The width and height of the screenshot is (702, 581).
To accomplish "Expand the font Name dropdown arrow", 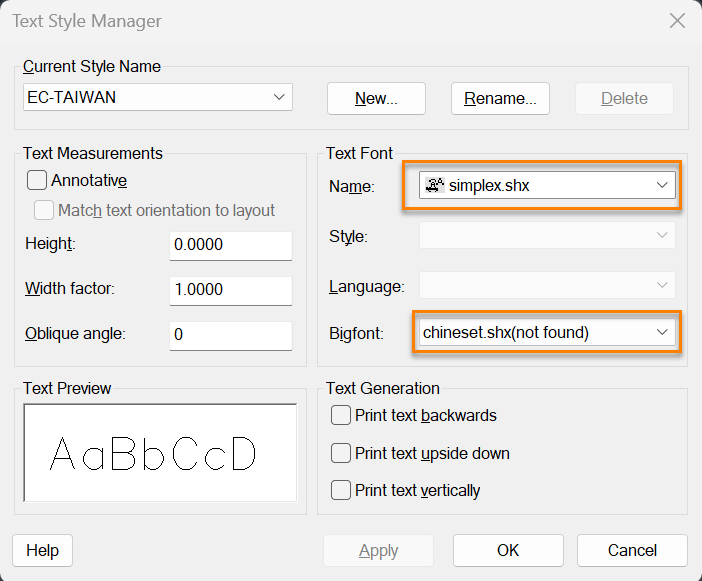I will point(662,185).
